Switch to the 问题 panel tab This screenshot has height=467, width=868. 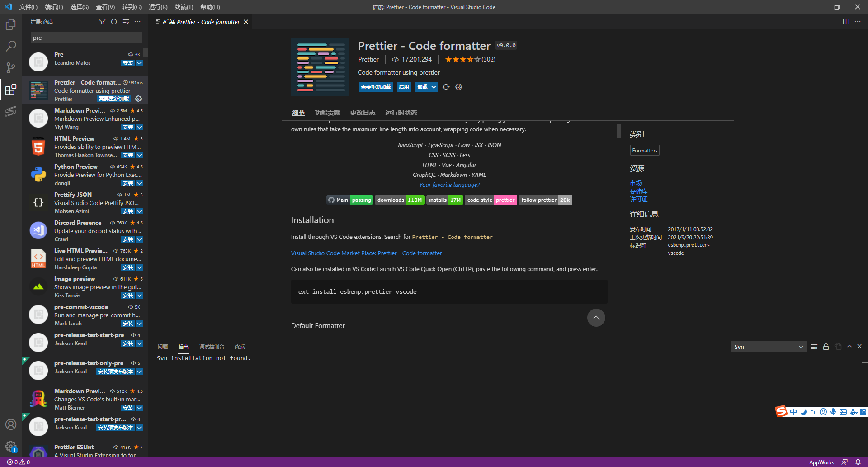click(x=163, y=347)
